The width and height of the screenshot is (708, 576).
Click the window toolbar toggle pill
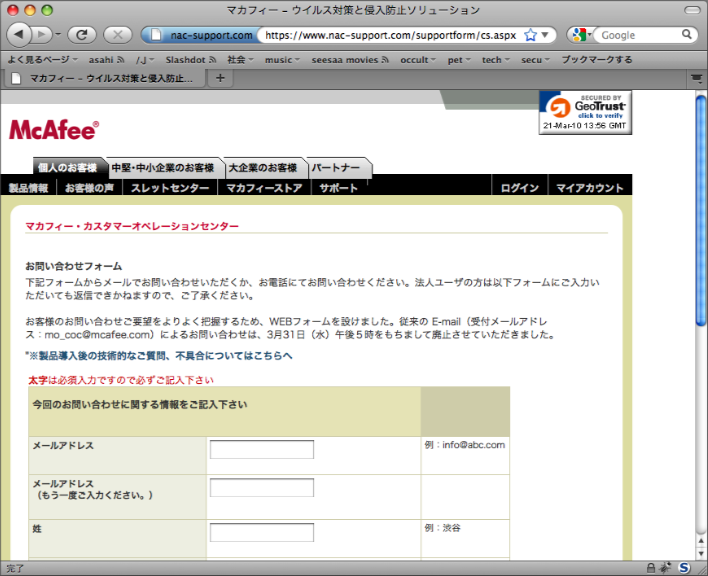692,9
